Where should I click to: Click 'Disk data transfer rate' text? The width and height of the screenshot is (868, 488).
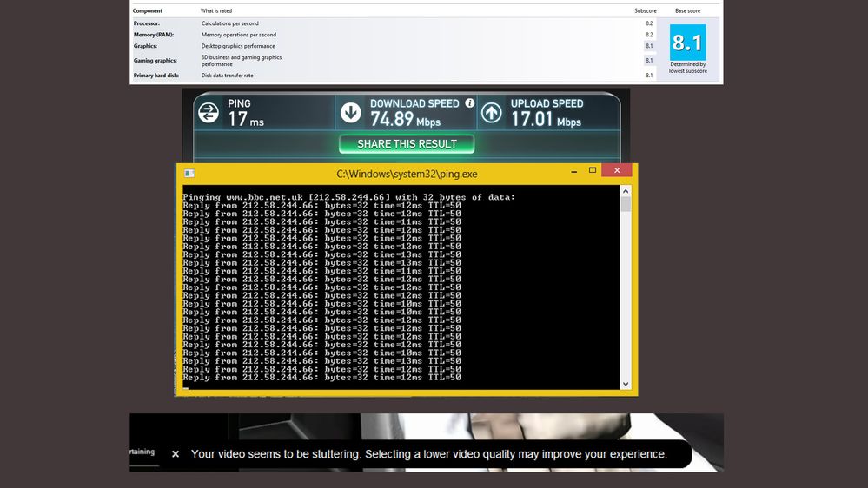tap(227, 76)
